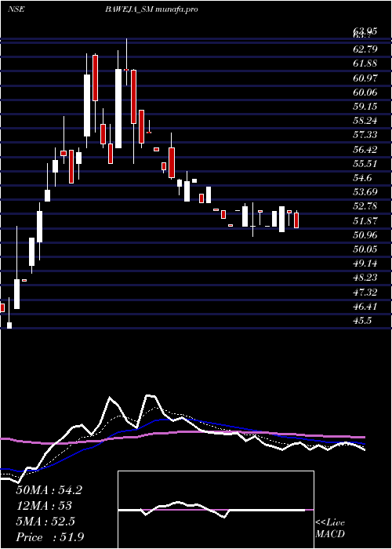
Task: Select the 46.41 price axis label
Action: 365,307
